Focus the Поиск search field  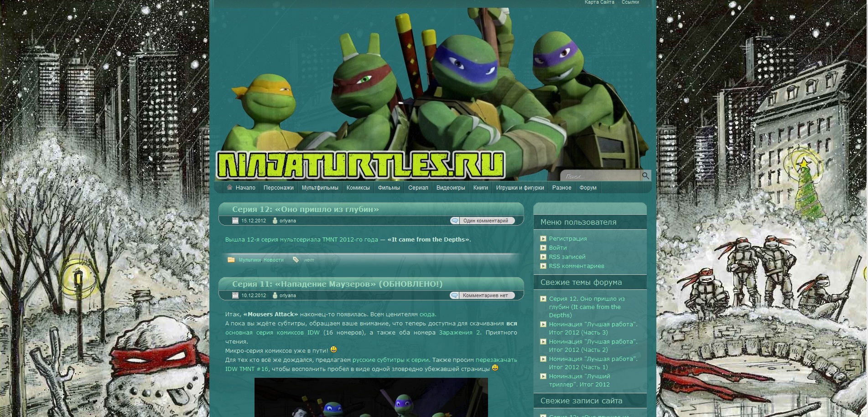click(601, 176)
